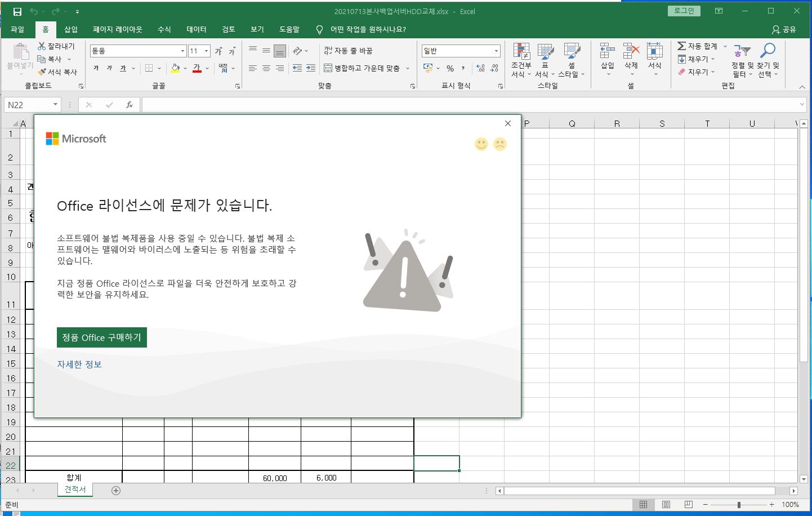The width and height of the screenshot is (812, 516).
Task: Open the number format dropdown (일반)
Action: (496, 51)
